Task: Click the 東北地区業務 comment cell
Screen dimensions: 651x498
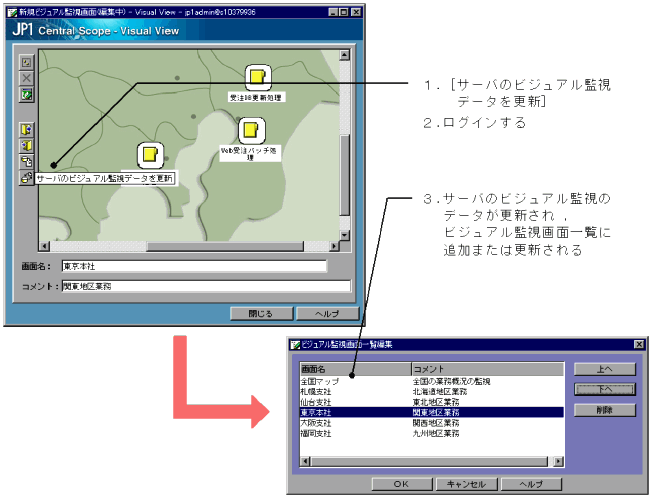Action: (436, 402)
